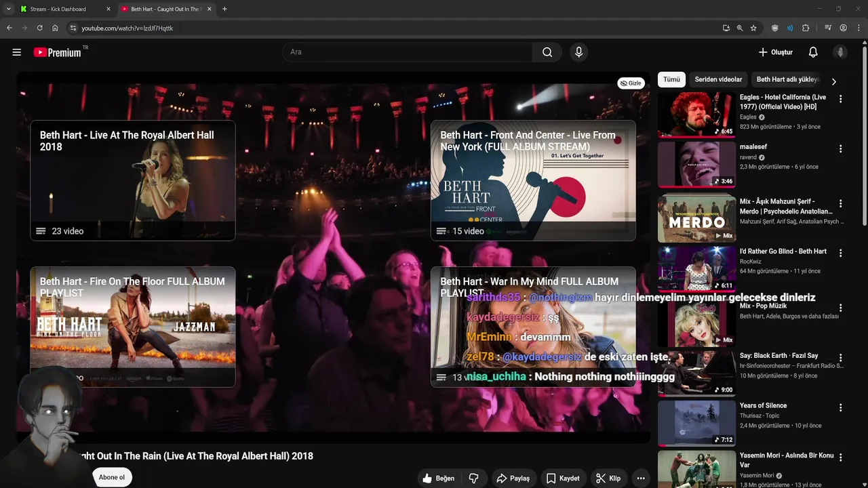Image resolution: width=868 pixels, height=488 pixels.
Task: Go back in browser history
Action: pos(9,28)
